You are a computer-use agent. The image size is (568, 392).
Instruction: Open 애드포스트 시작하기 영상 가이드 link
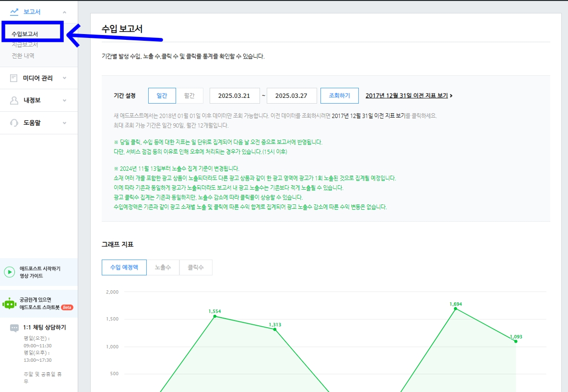pyautogui.click(x=40, y=272)
